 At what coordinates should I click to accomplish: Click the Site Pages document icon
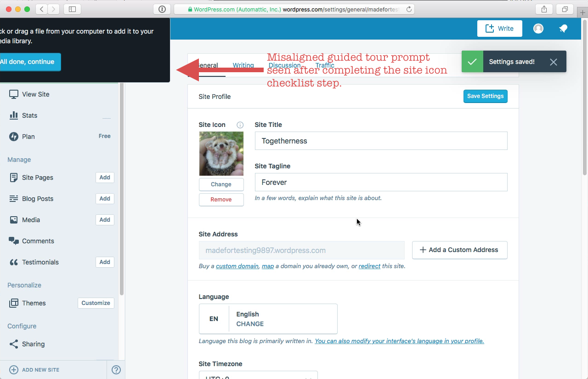(x=14, y=178)
